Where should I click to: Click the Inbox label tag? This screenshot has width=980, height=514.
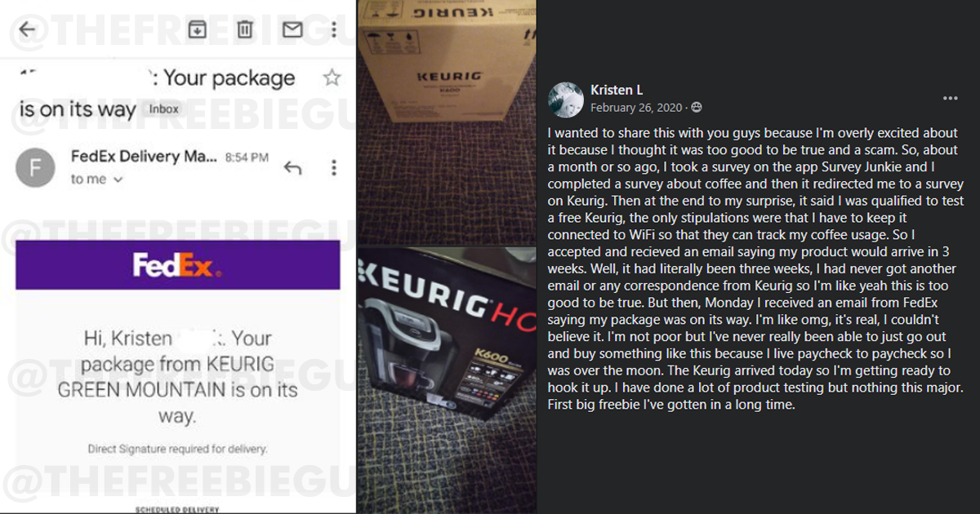(164, 109)
